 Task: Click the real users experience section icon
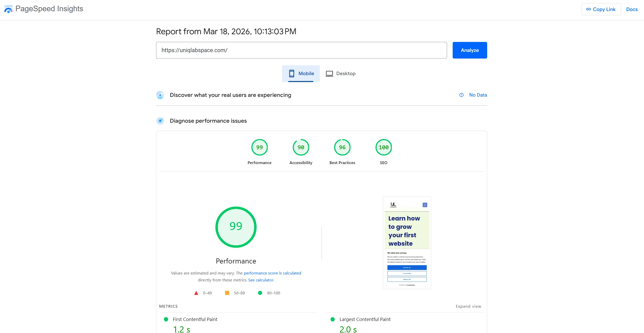(x=160, y=95)
